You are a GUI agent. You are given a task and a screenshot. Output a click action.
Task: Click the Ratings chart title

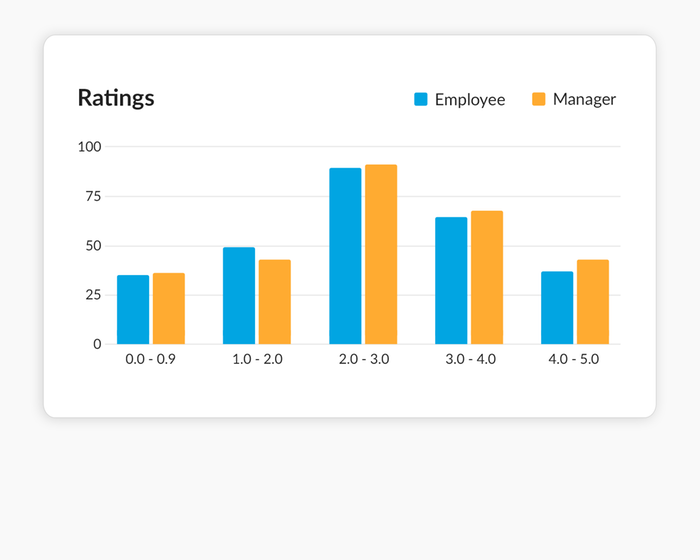click(x=116, y=98)
